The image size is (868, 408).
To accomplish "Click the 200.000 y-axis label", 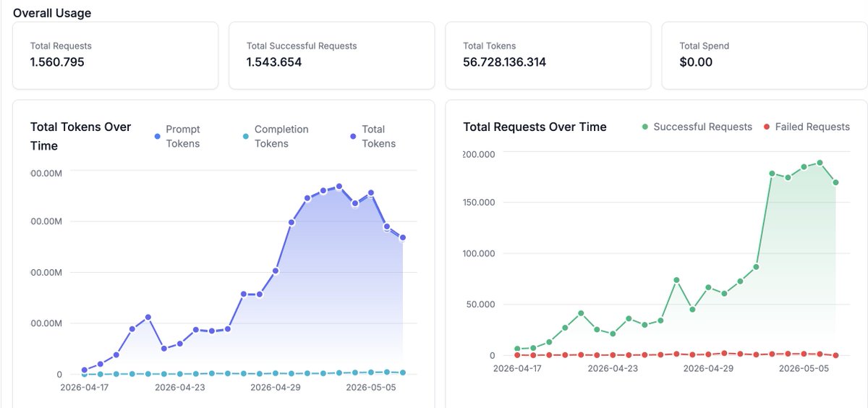I will click(x=479, y=154).
